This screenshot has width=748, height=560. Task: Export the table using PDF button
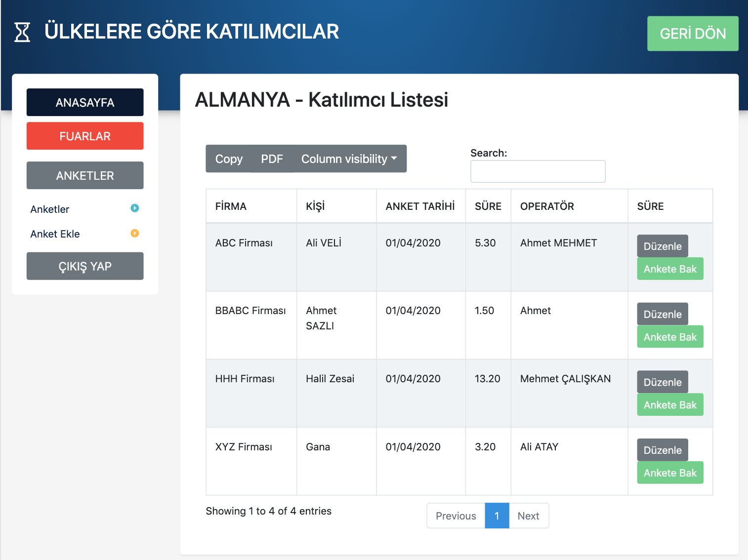click(272, 159)
